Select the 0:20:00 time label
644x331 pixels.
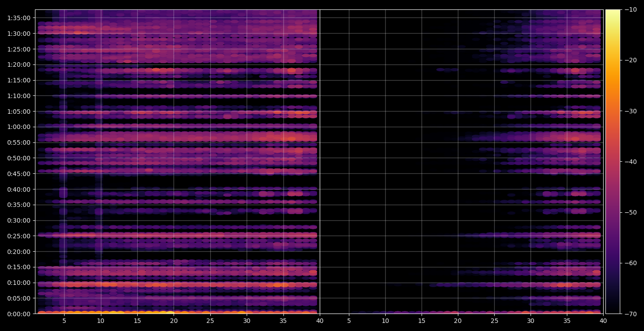point(19,252)
